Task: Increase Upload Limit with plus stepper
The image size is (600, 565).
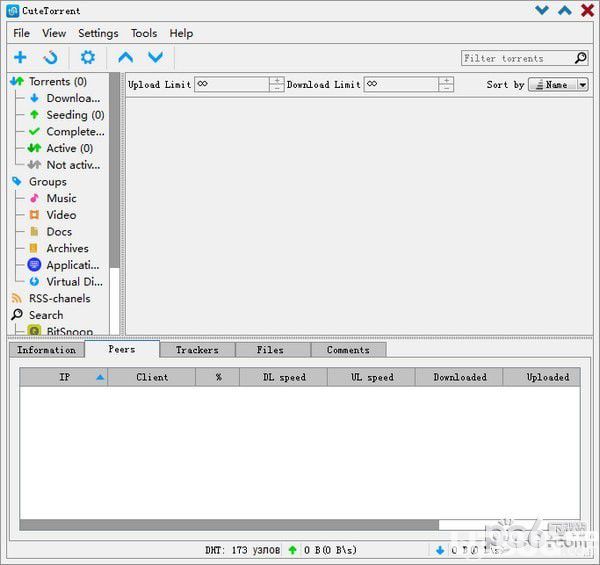Action: 277,80
